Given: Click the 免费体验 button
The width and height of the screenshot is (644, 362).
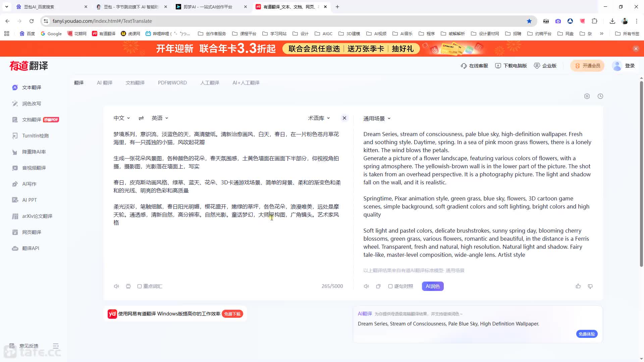Looking at the screenshot, I should 587,334.
